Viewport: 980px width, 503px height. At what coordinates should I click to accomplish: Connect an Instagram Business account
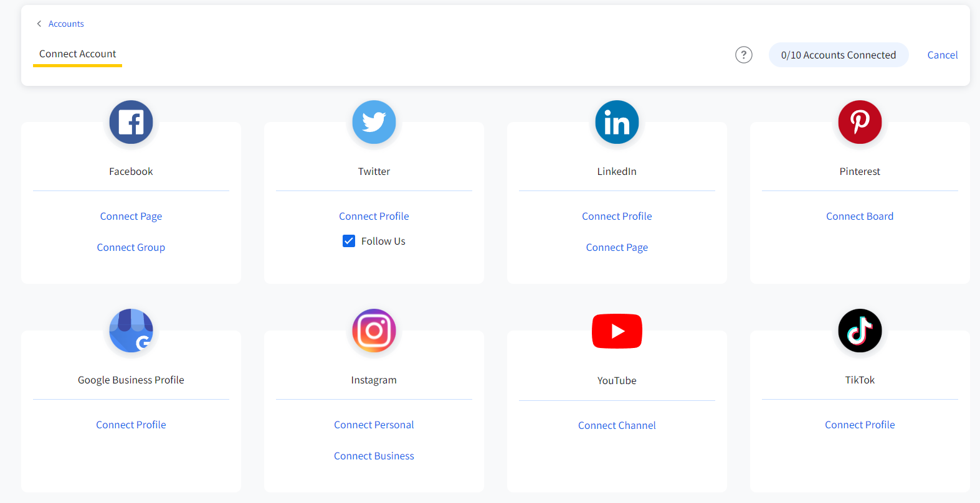[374, 456]
